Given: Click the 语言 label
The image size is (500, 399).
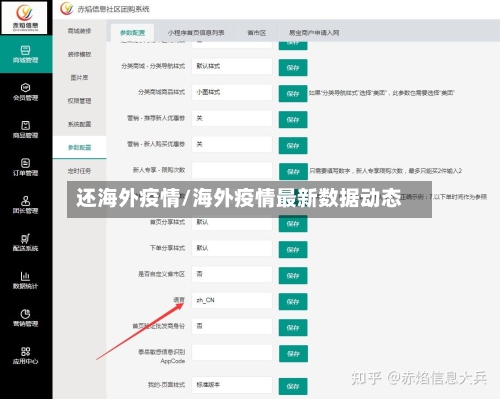Looking at the screenshot, I should 179,300.
